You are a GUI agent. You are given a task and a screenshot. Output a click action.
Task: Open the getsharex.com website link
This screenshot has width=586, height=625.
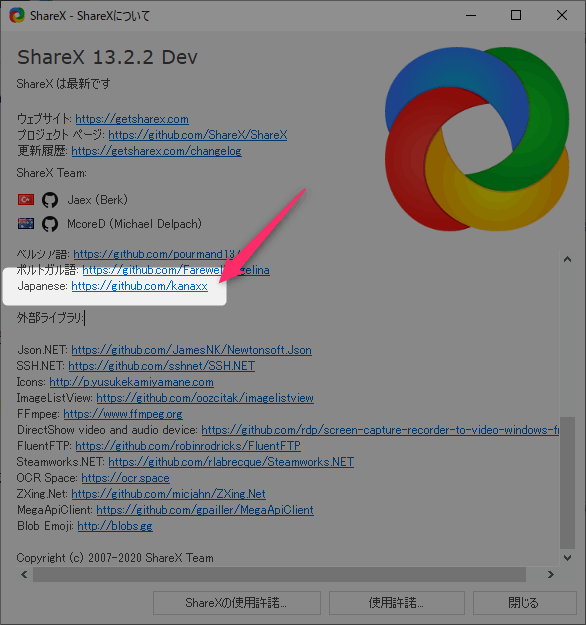tap(132, 119)
